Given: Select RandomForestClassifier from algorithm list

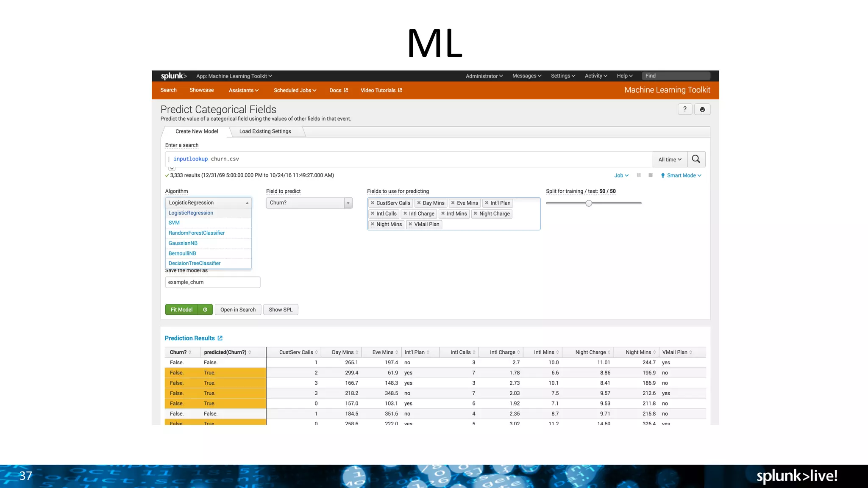Looking at the screenshot, I should coord(197,233).
